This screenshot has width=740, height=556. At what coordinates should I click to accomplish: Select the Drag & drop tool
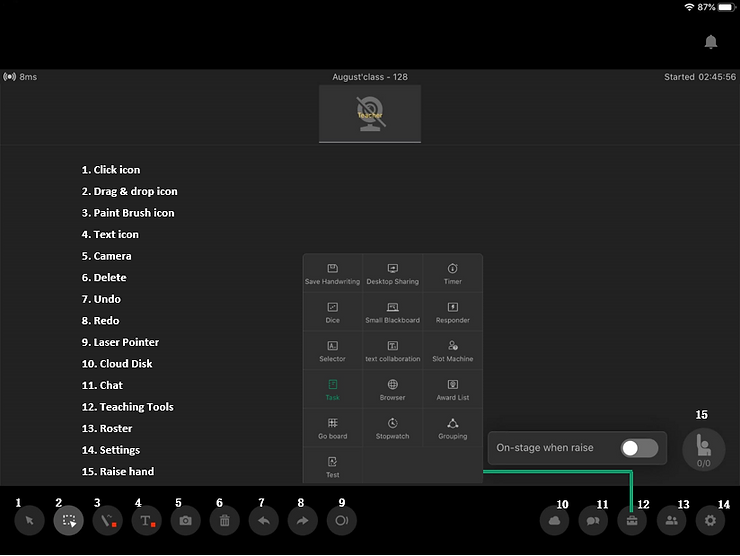[69, 521]
